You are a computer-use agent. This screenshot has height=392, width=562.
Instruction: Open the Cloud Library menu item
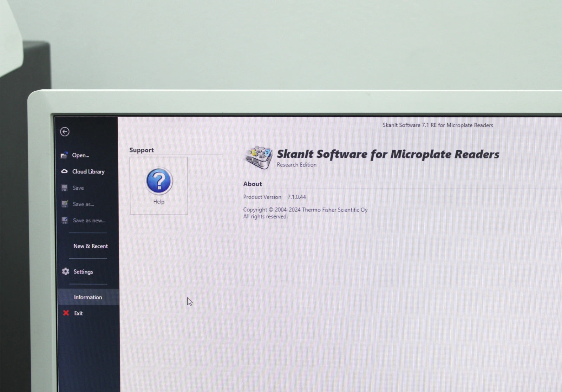(89, 172)
